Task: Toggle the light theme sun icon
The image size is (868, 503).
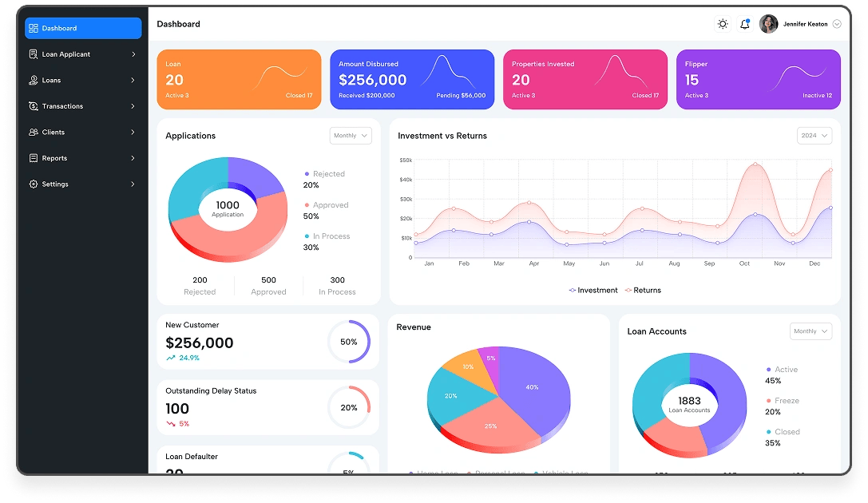Action: pyautogui.click(x=723, y=24)
